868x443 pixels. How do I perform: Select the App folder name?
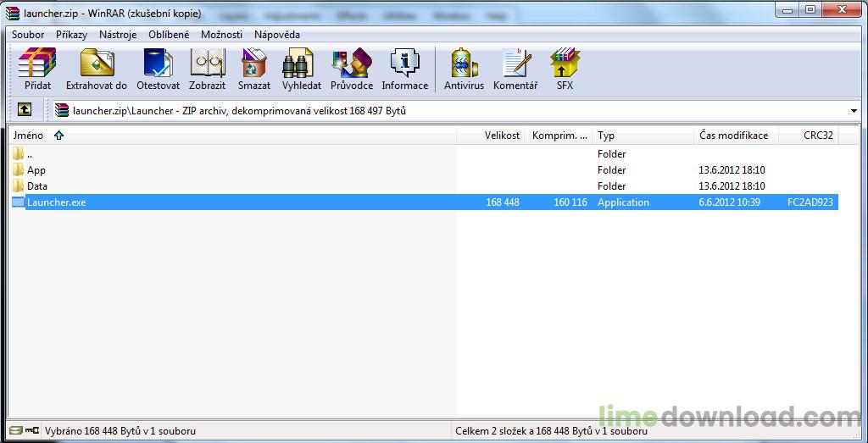pos(36,169)
